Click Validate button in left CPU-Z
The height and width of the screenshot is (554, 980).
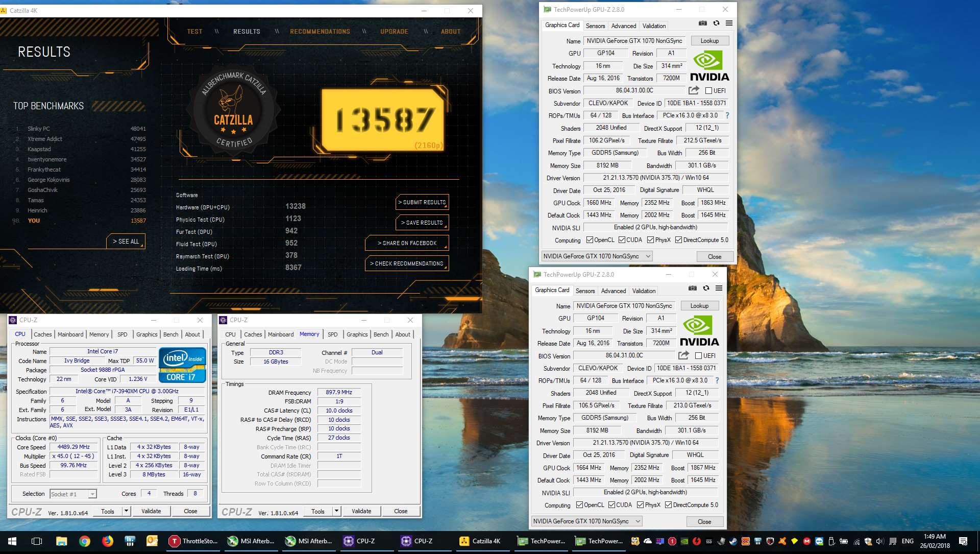[x=151, y=511]
